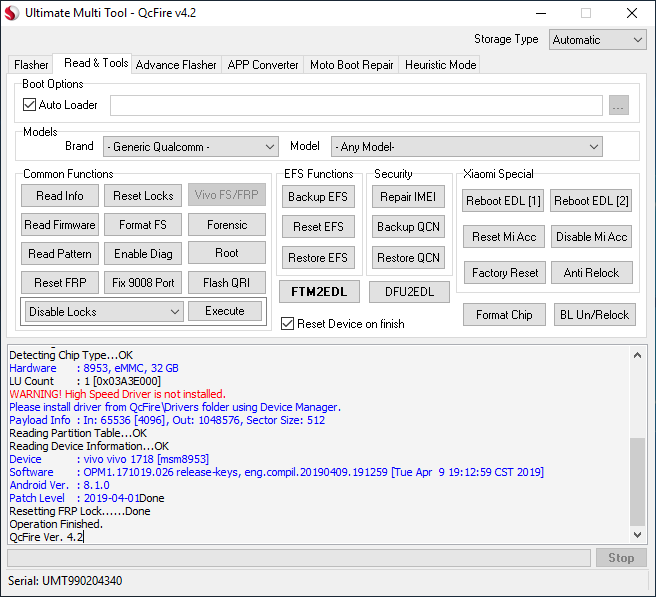Click the Device vivo 1718 log line
The image size is (656, 597).
(109, 459)
